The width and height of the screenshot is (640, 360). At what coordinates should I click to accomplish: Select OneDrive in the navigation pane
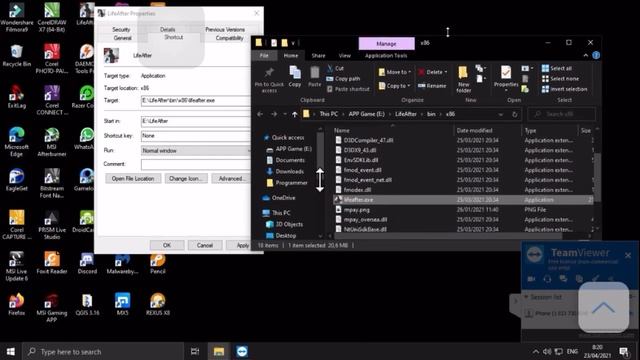coord(283,198)
